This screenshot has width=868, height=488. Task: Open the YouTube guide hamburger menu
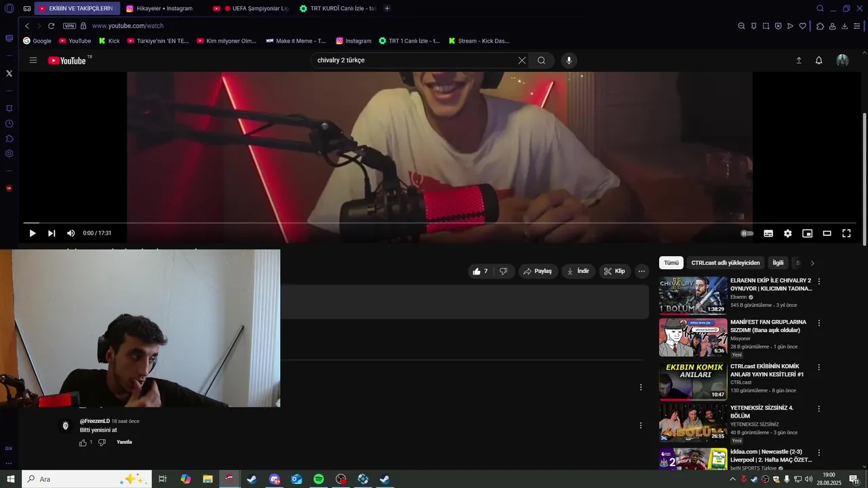click(x=33, y=60)
